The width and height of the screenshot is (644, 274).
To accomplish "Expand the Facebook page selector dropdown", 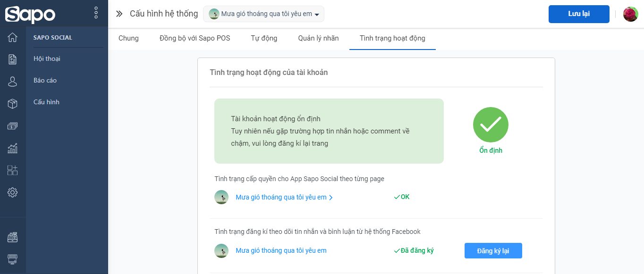I will [263, 14].
